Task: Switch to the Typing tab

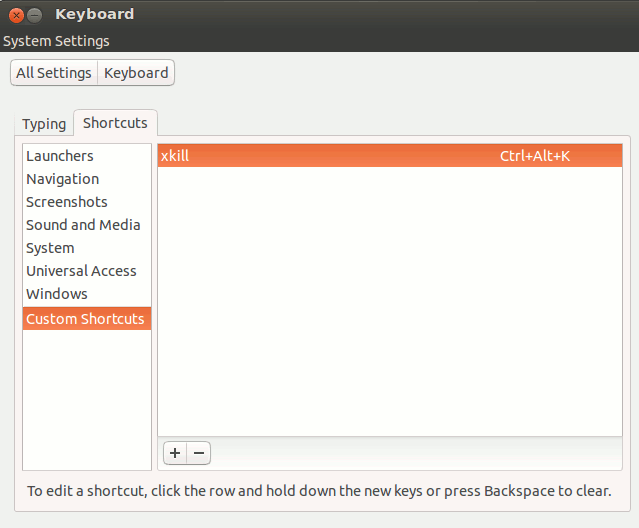Action: 44,123
